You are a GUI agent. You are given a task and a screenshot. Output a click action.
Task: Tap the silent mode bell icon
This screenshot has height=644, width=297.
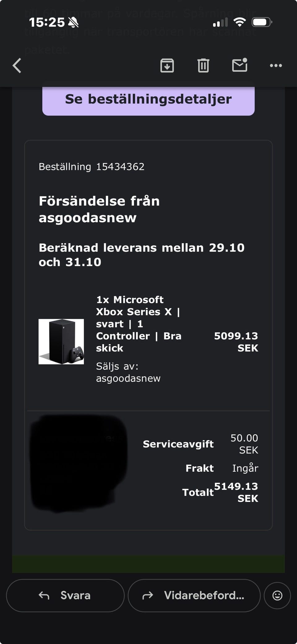[73, 22]
